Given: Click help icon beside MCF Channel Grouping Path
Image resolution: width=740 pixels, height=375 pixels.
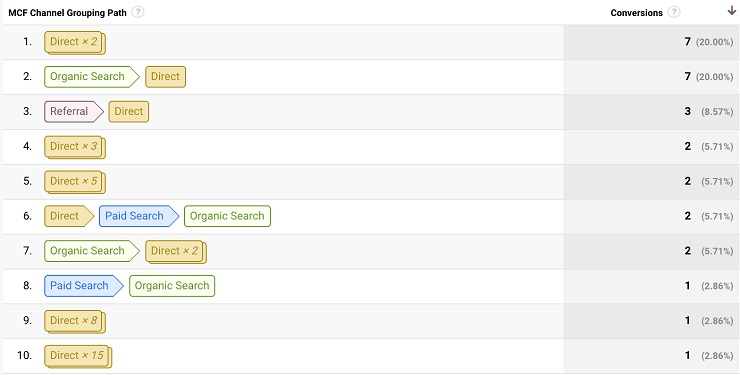Looking at the screenshot, I should coord(138,12).
